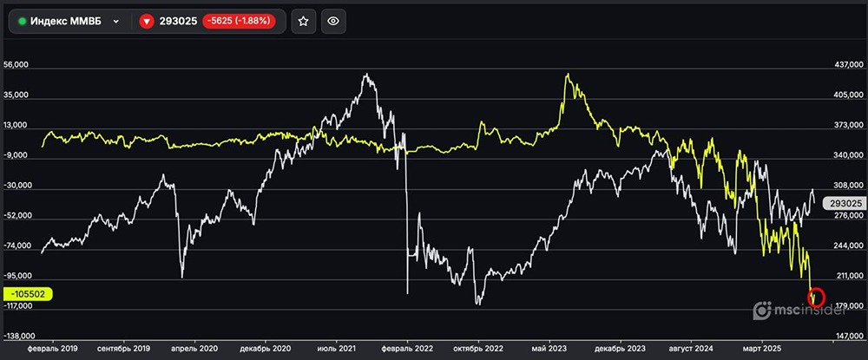Click the -95,000 left axis label
This screenshot has width=868, height=360.
click(16, 276)
